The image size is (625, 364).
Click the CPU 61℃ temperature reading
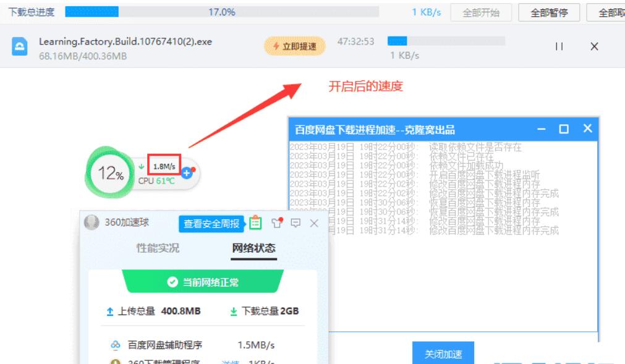(x=156, y=181)
